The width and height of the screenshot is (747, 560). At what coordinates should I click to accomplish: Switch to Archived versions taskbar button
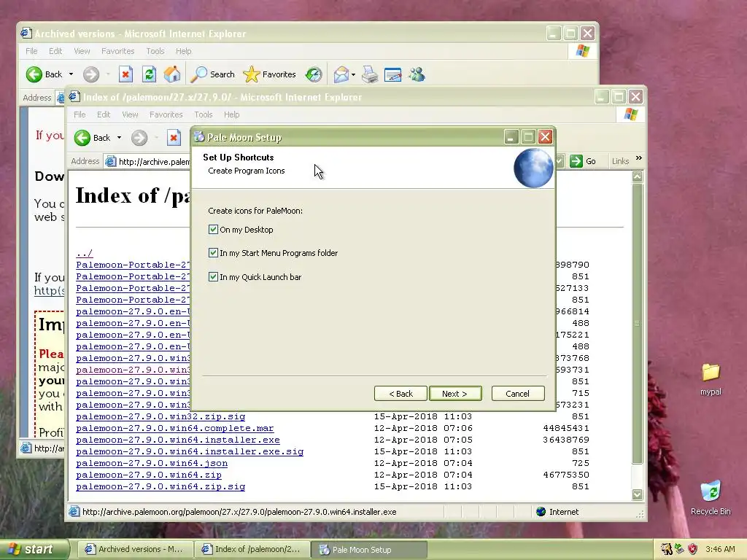[135, 550]
